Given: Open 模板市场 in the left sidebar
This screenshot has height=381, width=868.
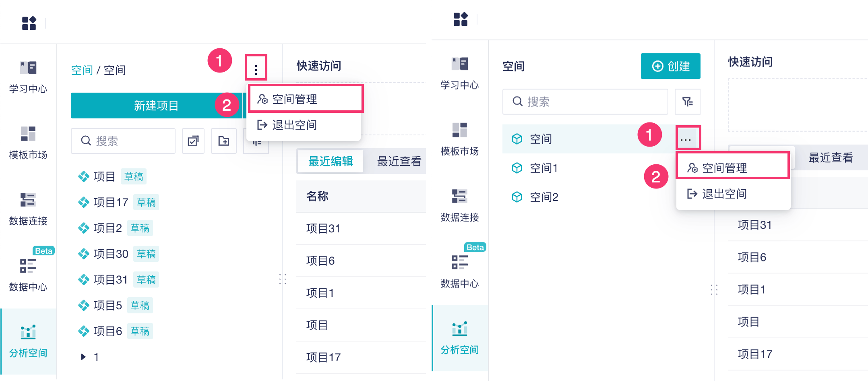Looking at the screenshot, I should [x=28, y=143].
